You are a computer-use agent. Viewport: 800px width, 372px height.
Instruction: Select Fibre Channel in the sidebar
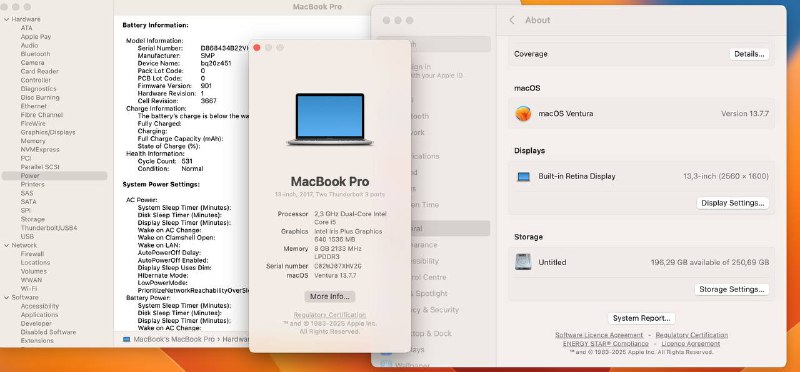pyautogui.click(x=42, y=115)
